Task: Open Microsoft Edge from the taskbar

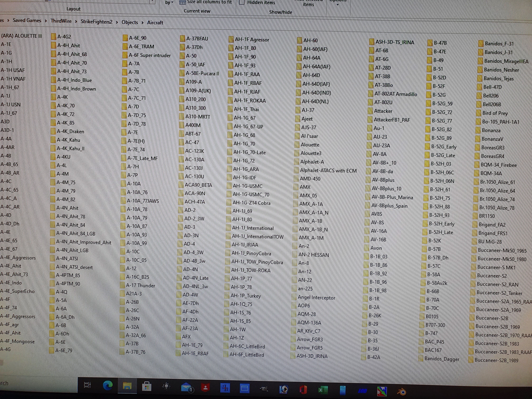Action: (x=108, y=386)
